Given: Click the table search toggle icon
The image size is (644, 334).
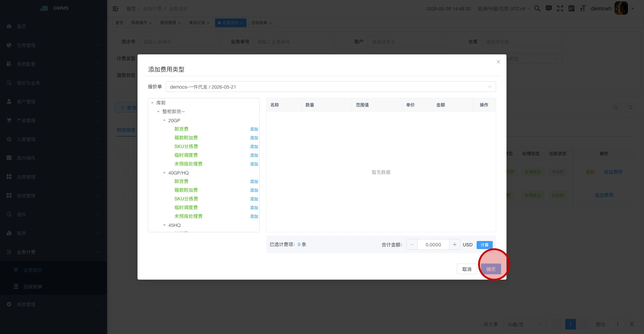Looking at the screenshot, I should click(x=616, y=107).
